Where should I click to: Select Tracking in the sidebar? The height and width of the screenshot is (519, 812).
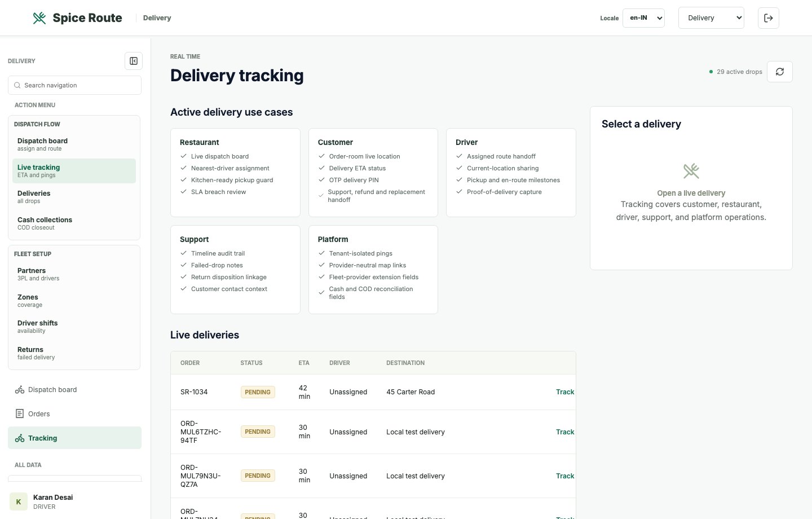[x=74, y=438]
